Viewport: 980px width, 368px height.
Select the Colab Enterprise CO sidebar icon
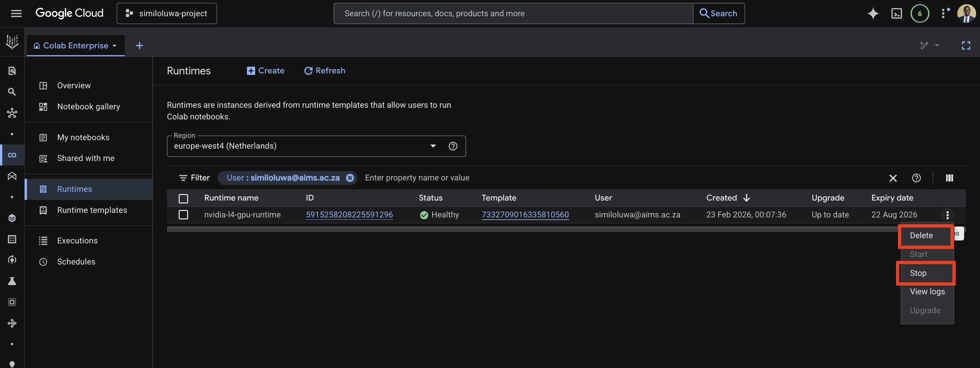coord(12,155)
